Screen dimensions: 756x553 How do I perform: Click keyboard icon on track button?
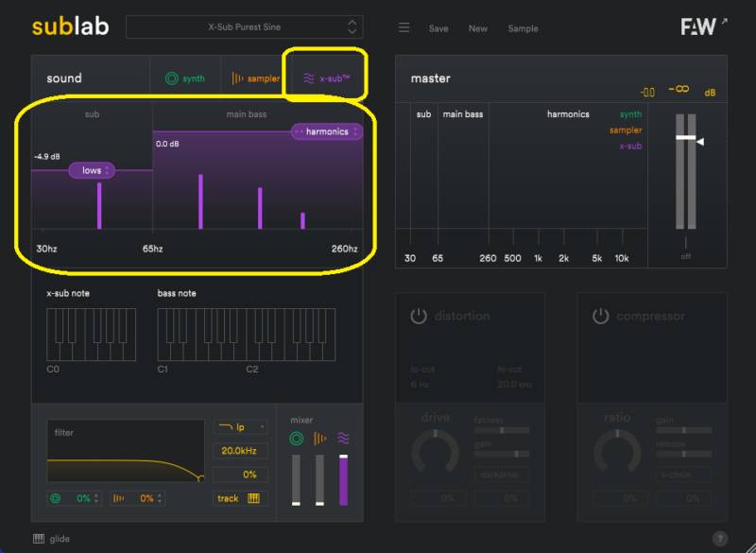253,498
